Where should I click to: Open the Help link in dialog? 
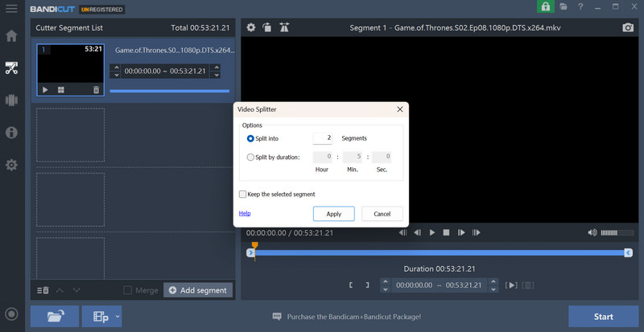245,213
